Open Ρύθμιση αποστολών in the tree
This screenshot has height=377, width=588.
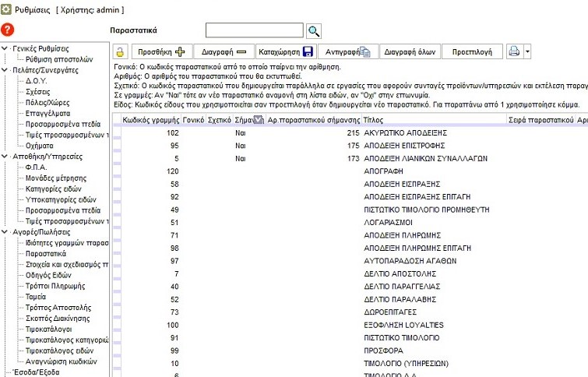(59, 59)
